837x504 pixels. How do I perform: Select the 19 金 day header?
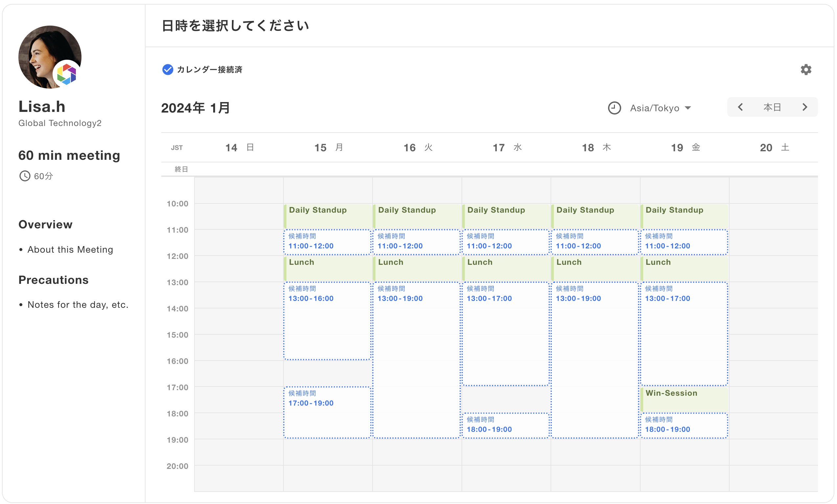pyautogui.click(x=685, y=147)
